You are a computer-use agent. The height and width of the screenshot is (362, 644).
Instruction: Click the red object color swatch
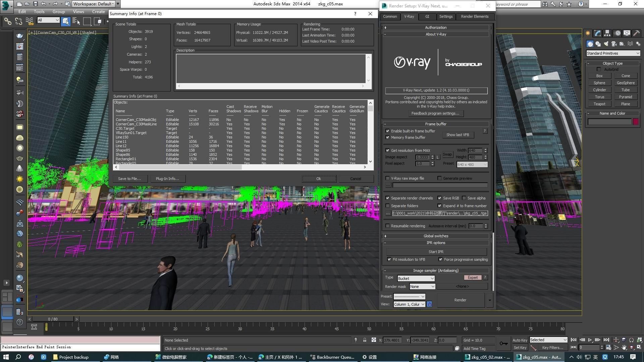(x=635, y=122)
